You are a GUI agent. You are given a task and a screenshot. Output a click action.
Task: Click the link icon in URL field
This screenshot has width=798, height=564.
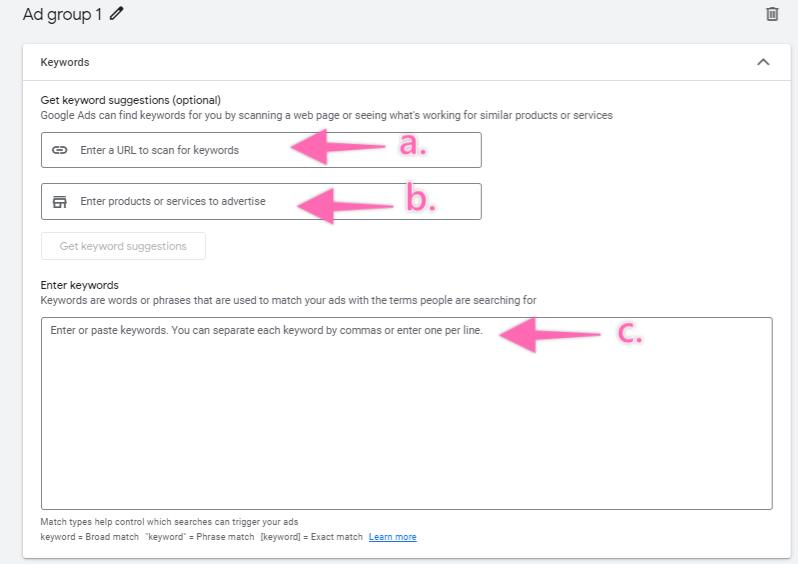(60, 150)
